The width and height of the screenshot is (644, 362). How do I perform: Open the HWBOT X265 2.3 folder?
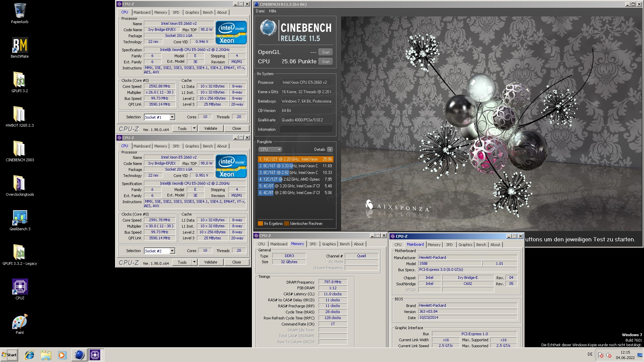tap(20, 117)
